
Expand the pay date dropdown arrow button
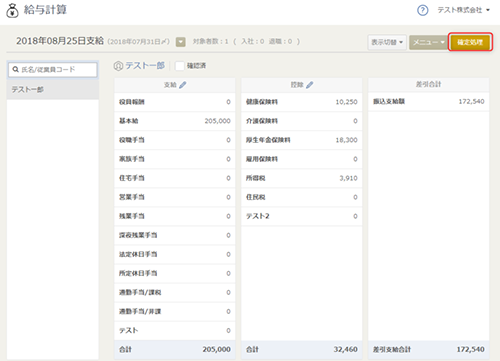coord(181,42)
